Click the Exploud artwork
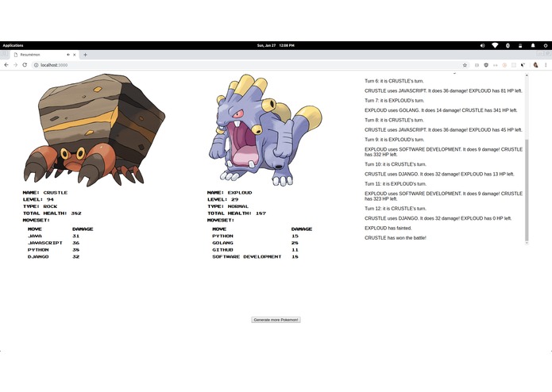Image resolution: width=552 pixels, height=392 pixels. click(x=265, y=129)
